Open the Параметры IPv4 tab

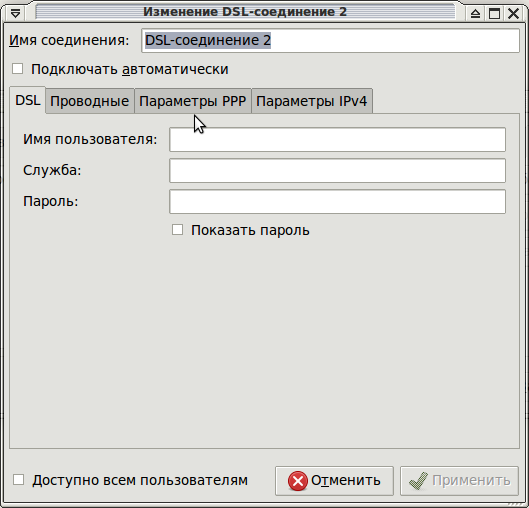[x=312, y=101]
